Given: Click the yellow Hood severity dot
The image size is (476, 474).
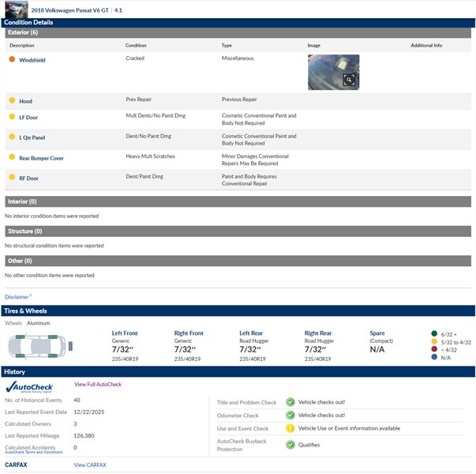Looking at the screenshot, I should click(12, 101).
